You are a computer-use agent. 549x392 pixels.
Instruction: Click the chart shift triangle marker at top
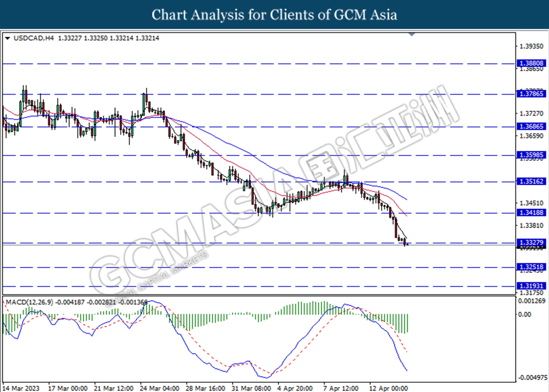point(412,35)
